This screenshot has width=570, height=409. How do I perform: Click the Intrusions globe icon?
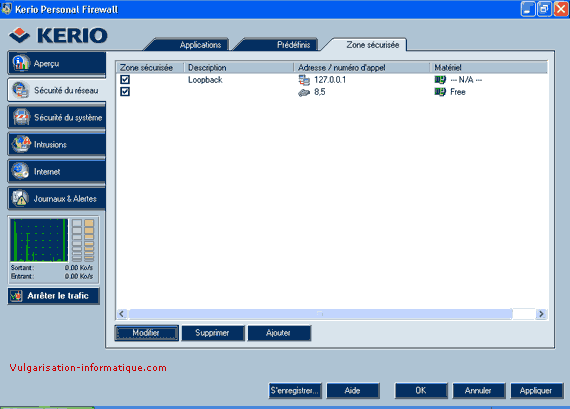[x=21, y=144]
